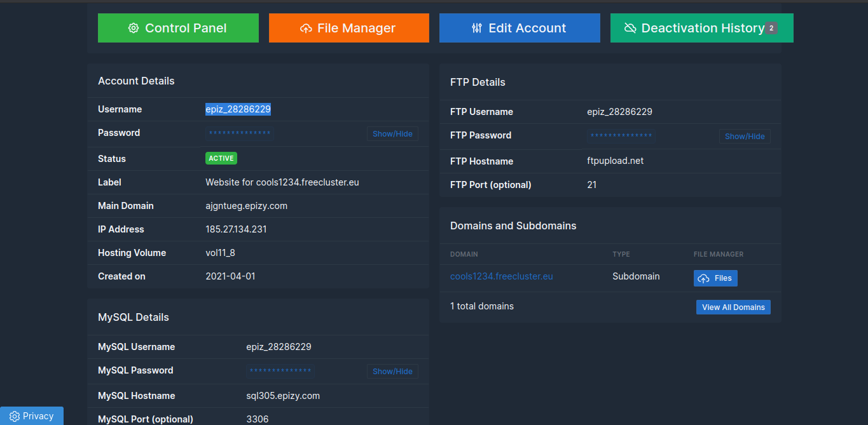Click the cloud icon in the Files button
This screenshot has width=868, height=425.
coord(704,278)
